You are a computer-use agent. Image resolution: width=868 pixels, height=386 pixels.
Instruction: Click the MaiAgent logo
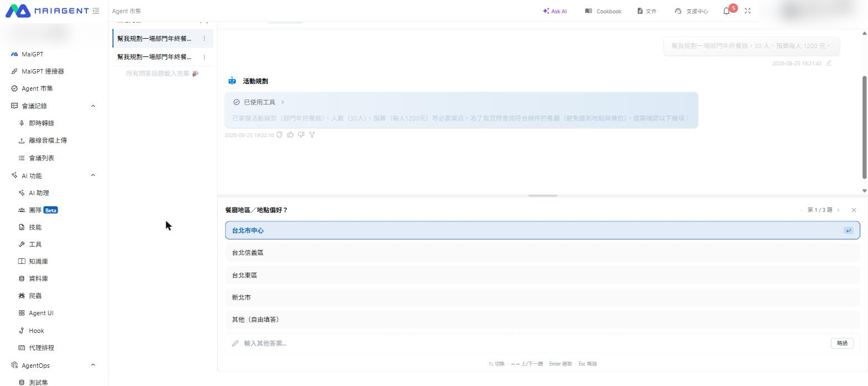[x=47, y=11]
